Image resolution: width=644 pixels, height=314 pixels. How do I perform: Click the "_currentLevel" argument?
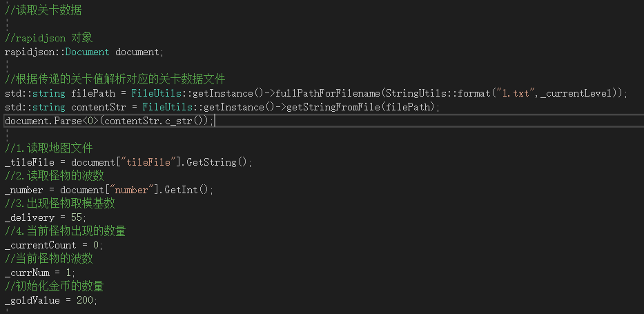tap(579, 93)
